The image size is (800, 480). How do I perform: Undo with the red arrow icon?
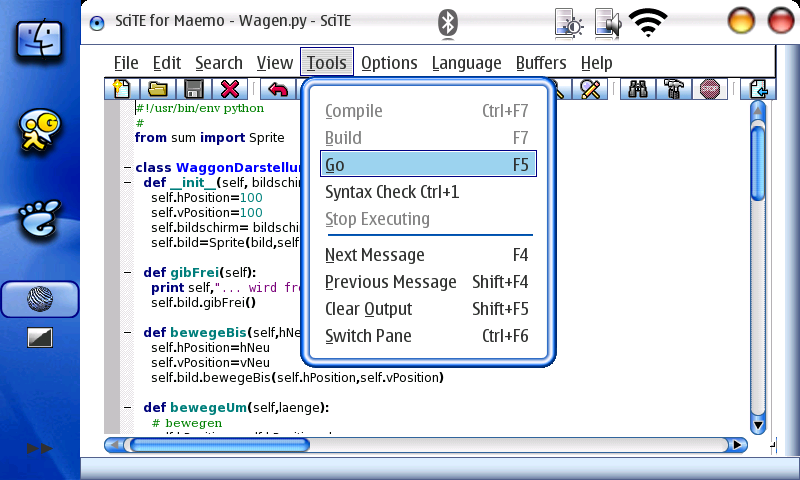tap(278, 89)
